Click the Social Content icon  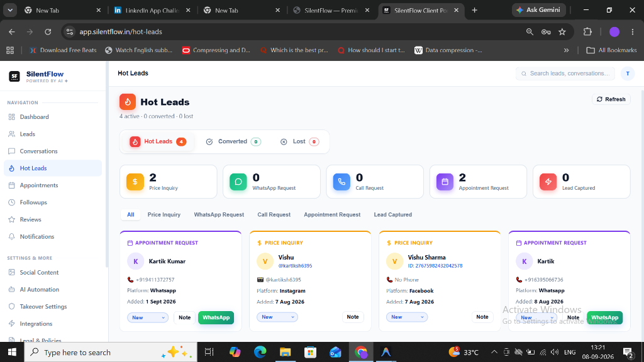pyautogui.click(x=11, y=273)
